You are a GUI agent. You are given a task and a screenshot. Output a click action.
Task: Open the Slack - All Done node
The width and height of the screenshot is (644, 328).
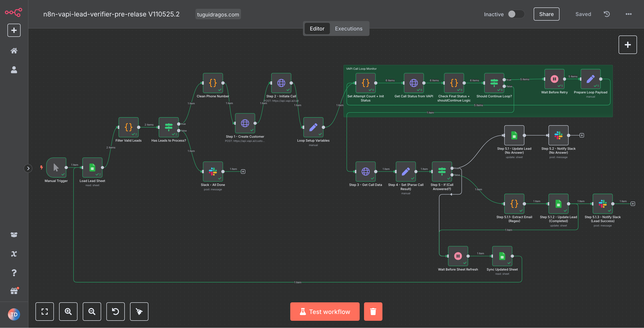pos(213,171)
